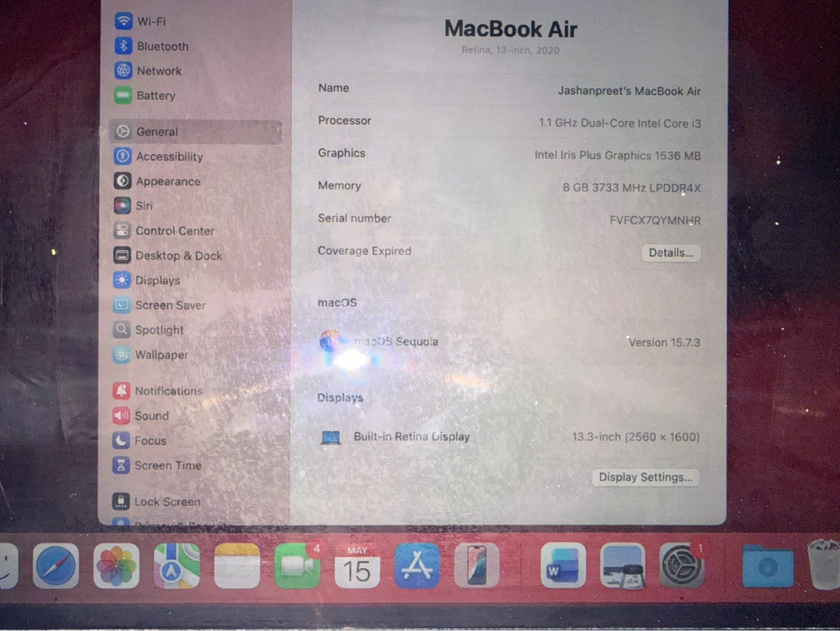The width and height of the screenshot is (840, 631).
Task: Select Displays in the sidebar
Action: 146,281
